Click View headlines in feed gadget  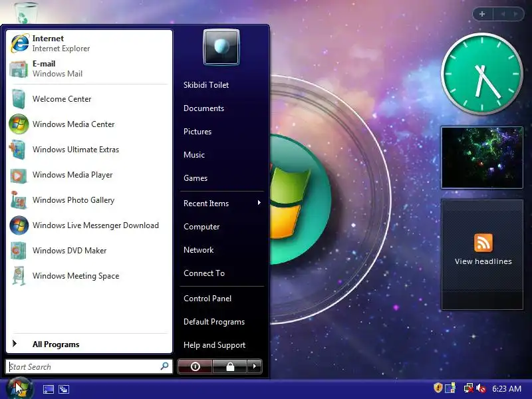click(x=483, y=261)
